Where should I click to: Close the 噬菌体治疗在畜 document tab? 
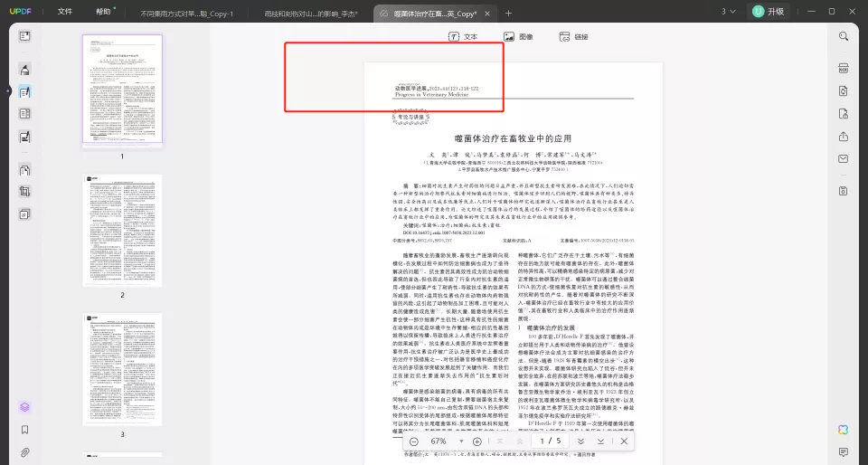point(487,14)
